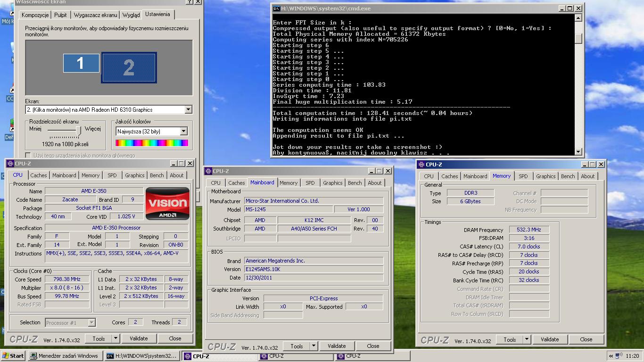This screenshot has width=644, height=362.
Task: Open Graphics tab in left CPU-Z window
Action: tap(135, 175)
